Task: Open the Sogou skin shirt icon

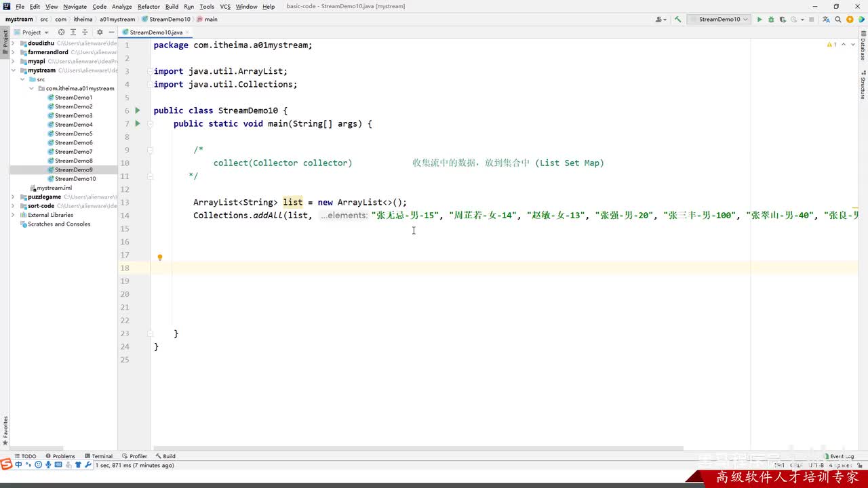Action: pyautogui.click(x=78, y=465)
